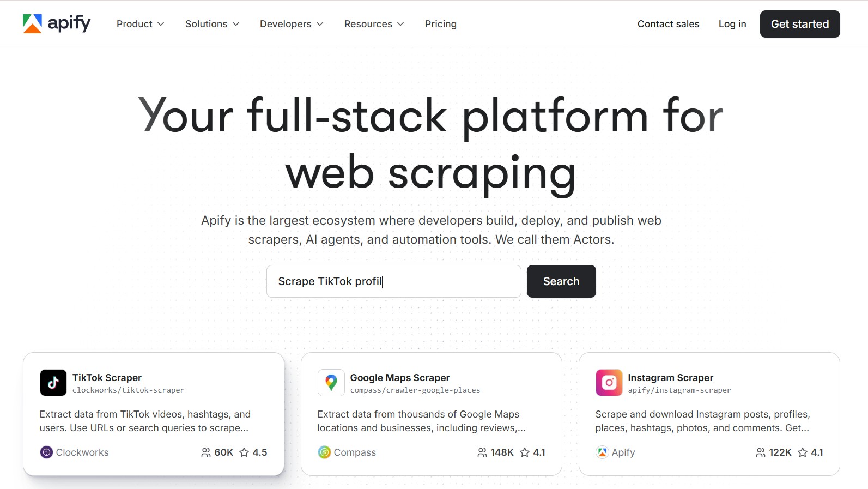Click the users count icon on Google Maps Scraper
Image resolution: width=868 pixels, height=489 pixels.
click(482, 452)
